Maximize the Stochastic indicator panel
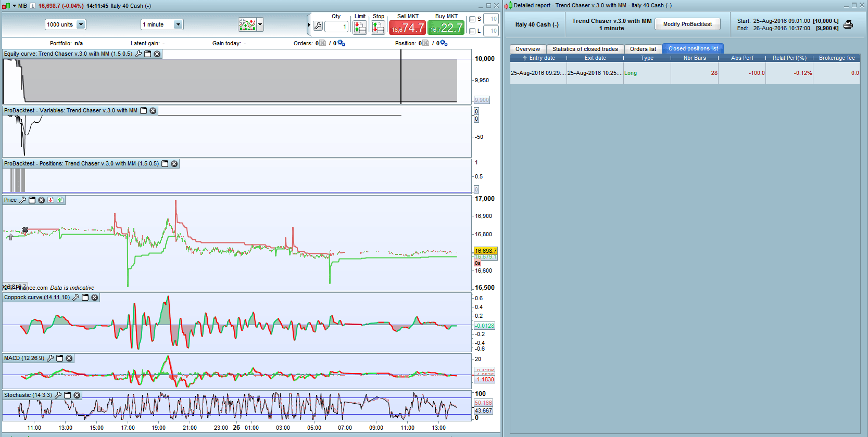This screenshot has width=868, height=437. (x=67, y=395)
